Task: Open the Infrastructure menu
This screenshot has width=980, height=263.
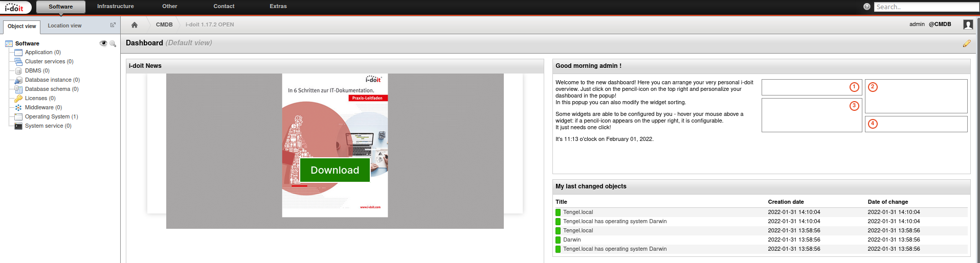Action: pos(116,7)
